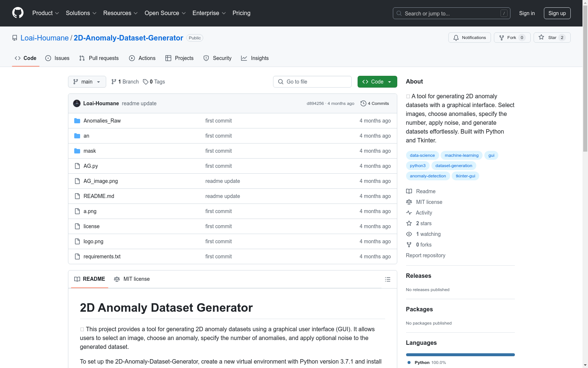Open commit hash d894256
Screen dimensions: 588x368
tap(315, 103)
